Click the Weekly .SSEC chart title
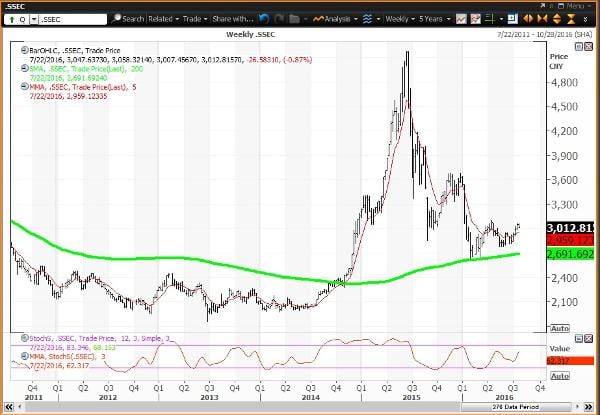Viewport: 600px width, 415px height. tap(251, 34)
